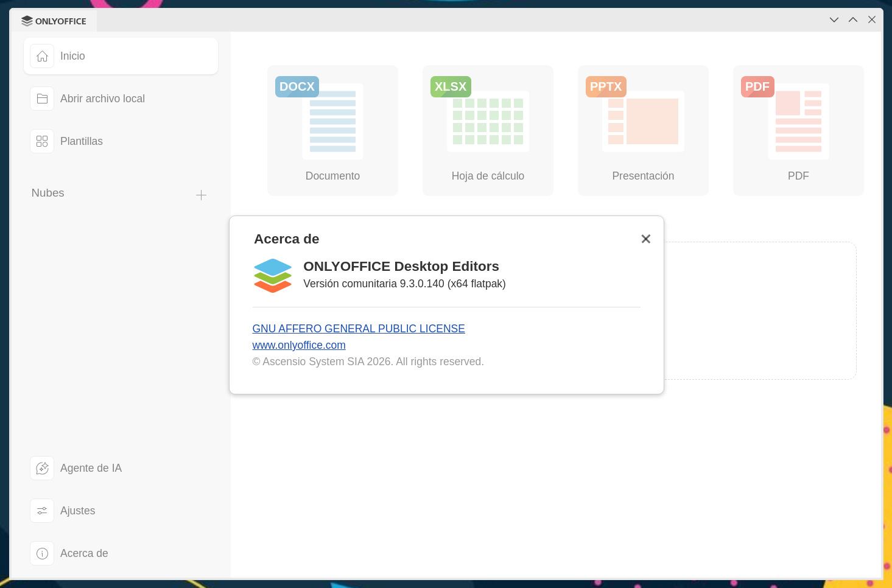
Task: Open the folder icon beside Abrir archivo local
Action: click(41, 98)
